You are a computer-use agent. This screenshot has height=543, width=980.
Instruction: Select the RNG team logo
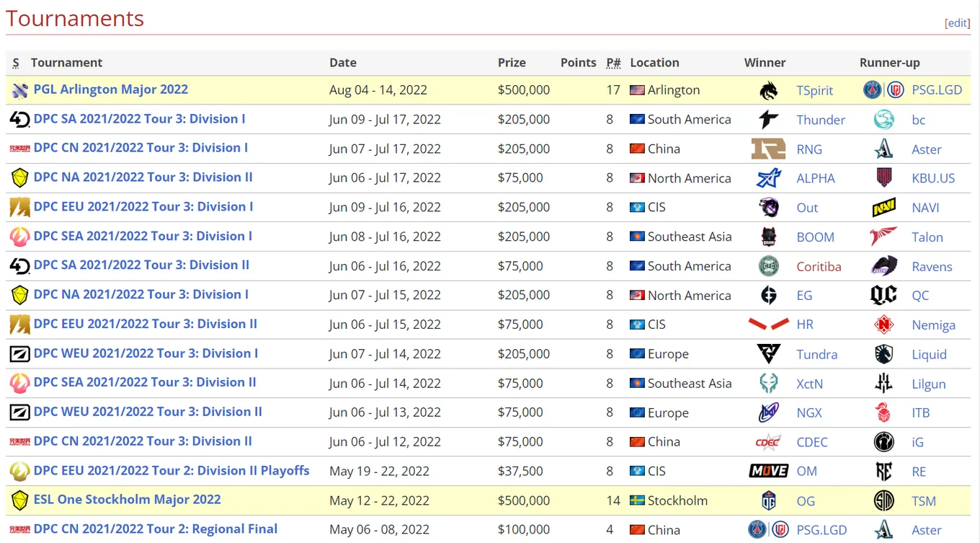(x=768, y=149)
